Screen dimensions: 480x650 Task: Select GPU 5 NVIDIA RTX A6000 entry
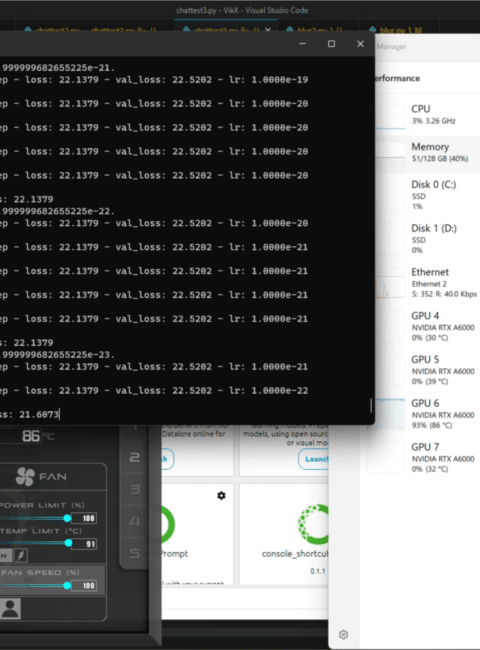click(427, 370)
